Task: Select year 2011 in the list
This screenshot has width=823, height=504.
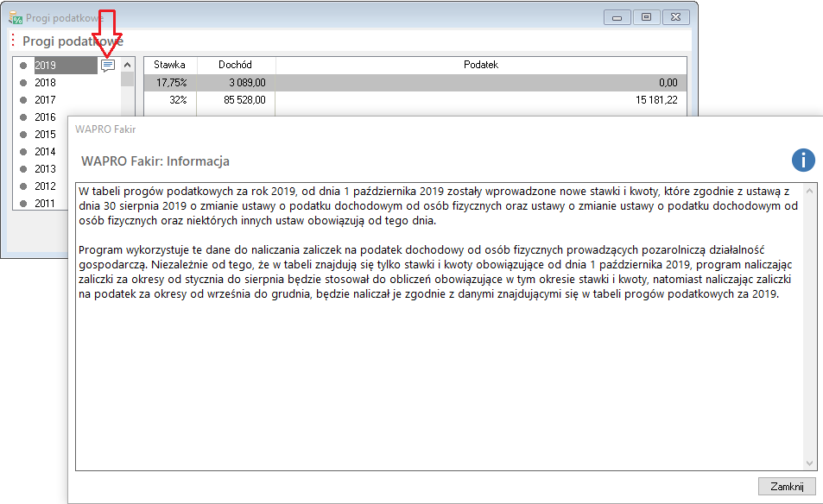Action: [45, 203]
